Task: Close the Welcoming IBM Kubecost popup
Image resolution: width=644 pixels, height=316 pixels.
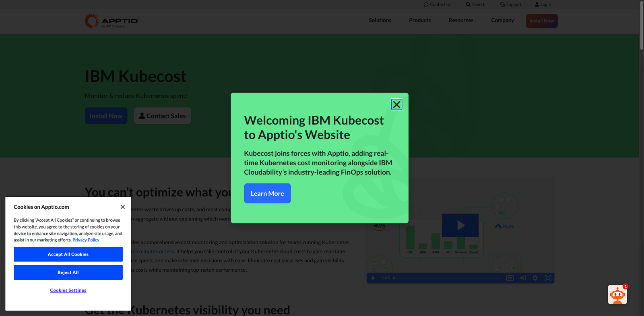Action: [396, 104]
